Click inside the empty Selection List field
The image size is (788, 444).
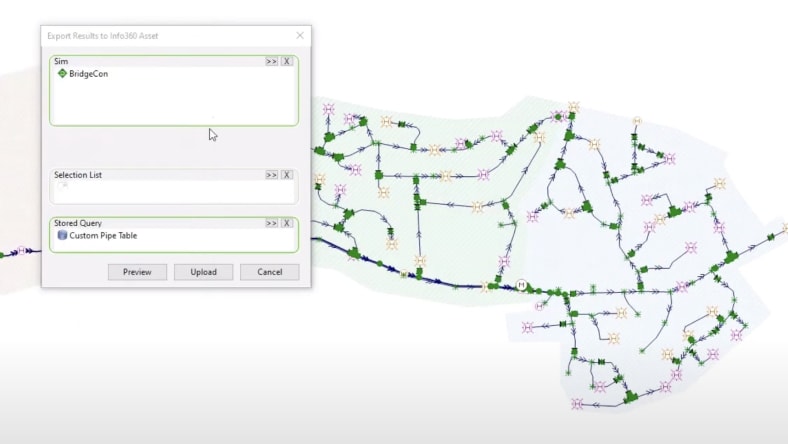click(x=170, y=192)
